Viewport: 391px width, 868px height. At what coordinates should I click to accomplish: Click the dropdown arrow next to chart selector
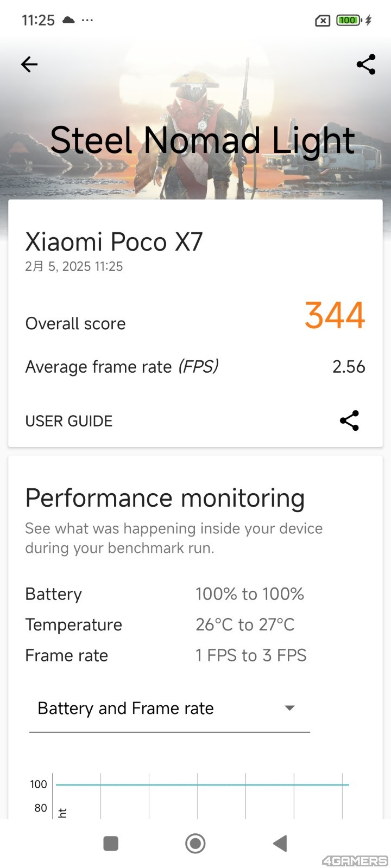[290, 708]
